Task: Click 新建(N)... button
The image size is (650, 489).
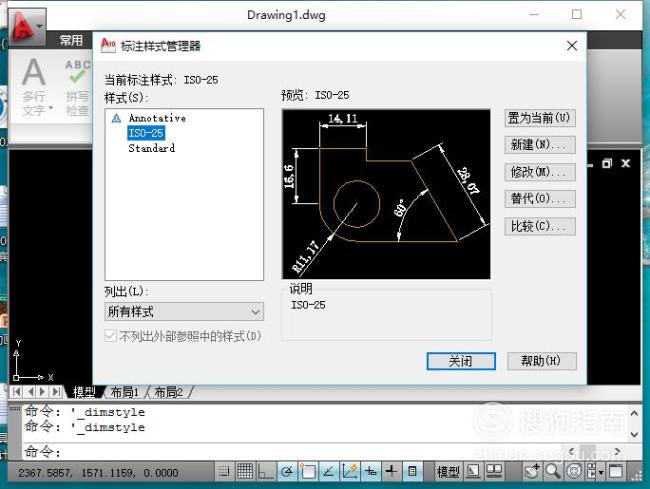Action: [540, 145]
